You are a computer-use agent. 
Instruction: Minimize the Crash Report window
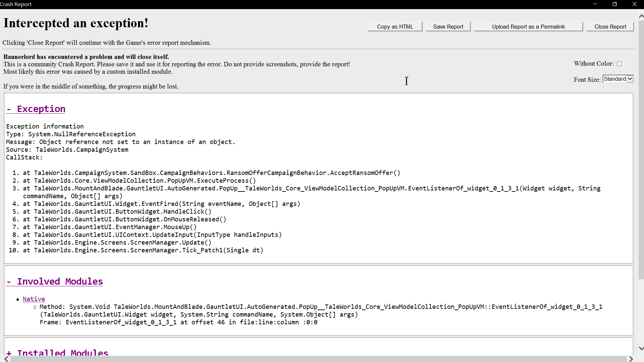click(595, 4)
